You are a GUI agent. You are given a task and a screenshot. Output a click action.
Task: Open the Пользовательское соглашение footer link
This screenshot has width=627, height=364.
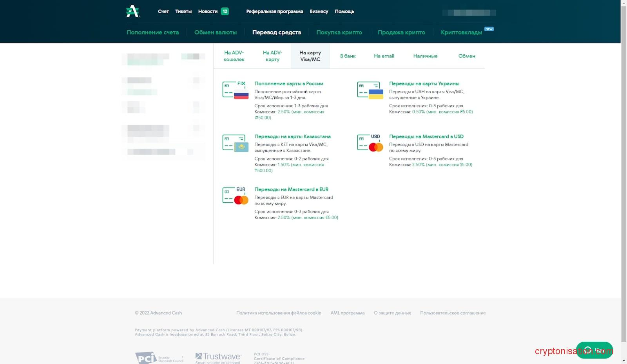click(453, 313)
